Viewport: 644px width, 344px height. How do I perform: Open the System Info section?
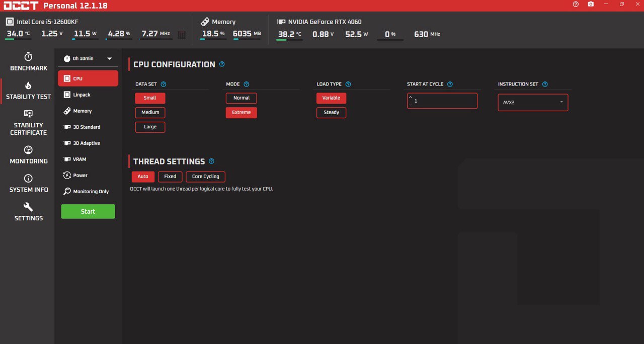tap(28, 184)
